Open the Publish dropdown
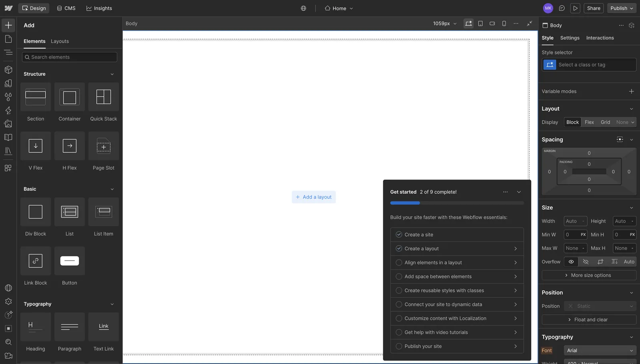The image size is (640, 364). click(622, 8)
